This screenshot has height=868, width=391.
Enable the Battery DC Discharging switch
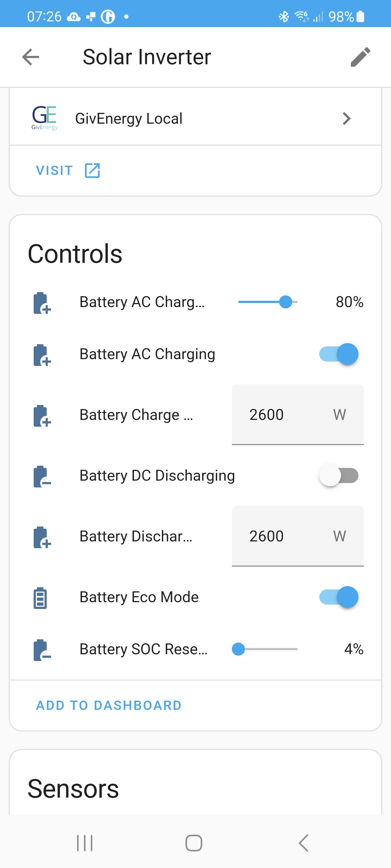(339, 475)
